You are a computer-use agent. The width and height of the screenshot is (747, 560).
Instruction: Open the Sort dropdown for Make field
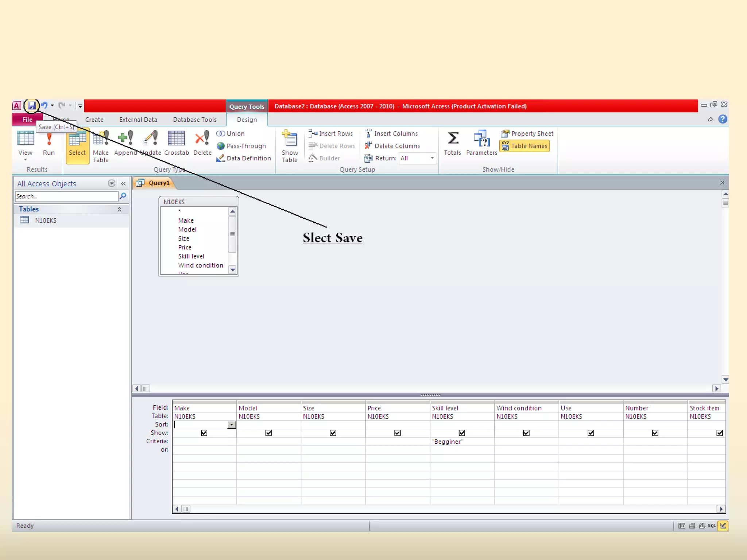pos(232,425)
